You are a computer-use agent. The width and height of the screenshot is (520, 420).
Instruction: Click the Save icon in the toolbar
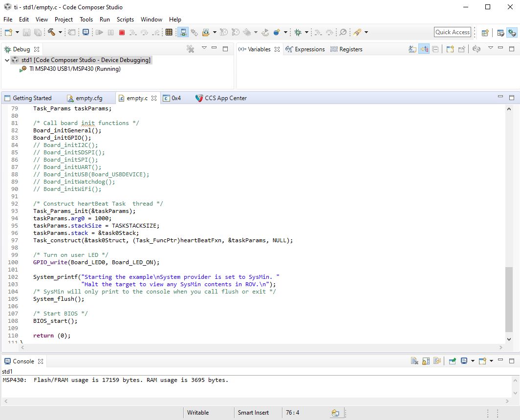tap(26, 33)
